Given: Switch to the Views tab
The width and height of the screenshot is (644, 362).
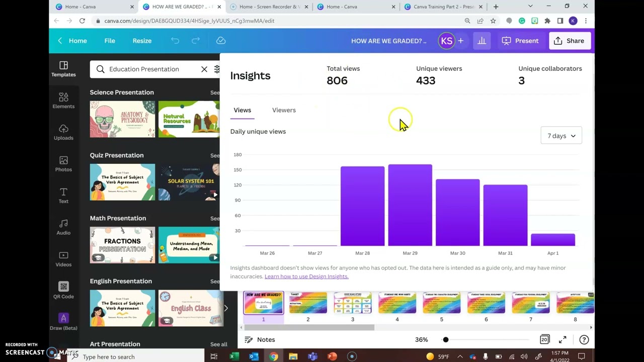Looking at the screenshot, I should pyautogui.click(x=242, y=110).
